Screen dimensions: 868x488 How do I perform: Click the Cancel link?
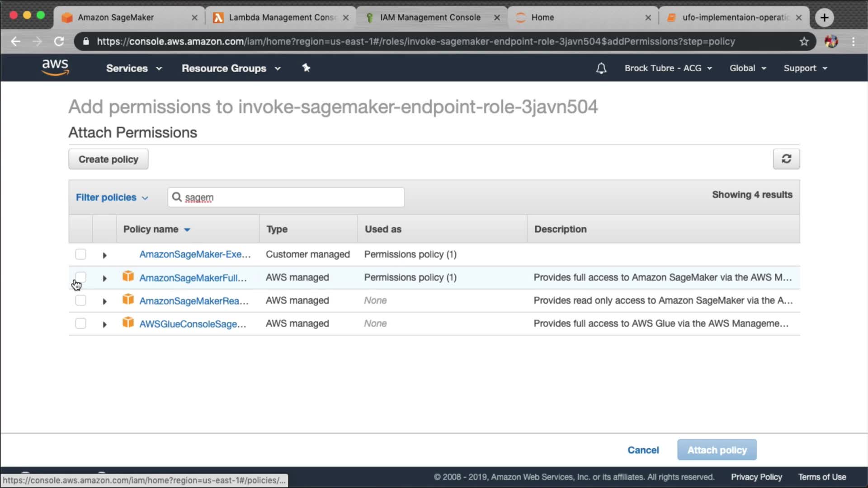643,450
